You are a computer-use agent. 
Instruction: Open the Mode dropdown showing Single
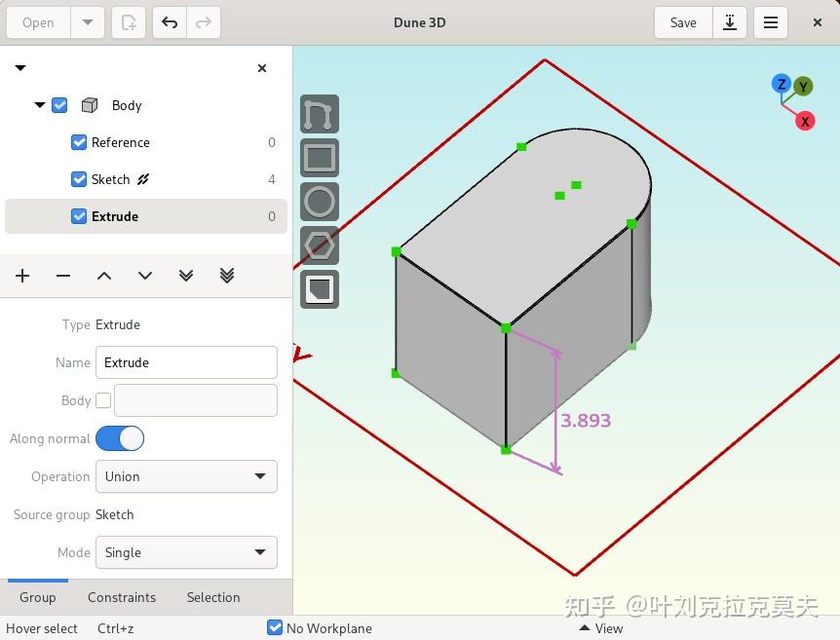(186, 552)
